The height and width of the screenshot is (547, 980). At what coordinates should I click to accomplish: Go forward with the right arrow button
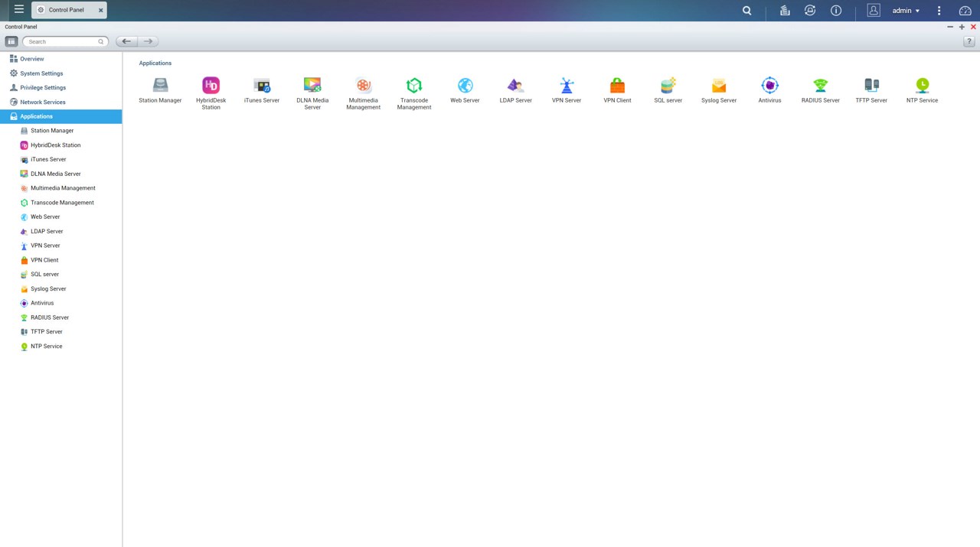(148, 41)
